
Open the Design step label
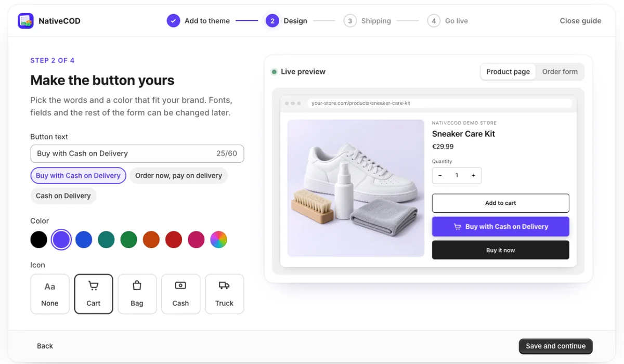pos(295,21)
